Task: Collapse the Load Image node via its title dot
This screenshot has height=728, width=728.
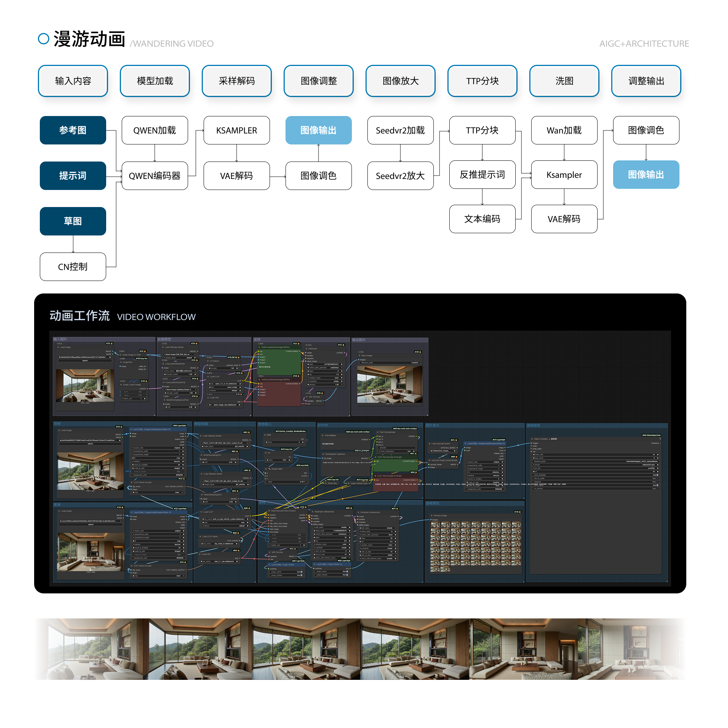Action: (58, 347)
